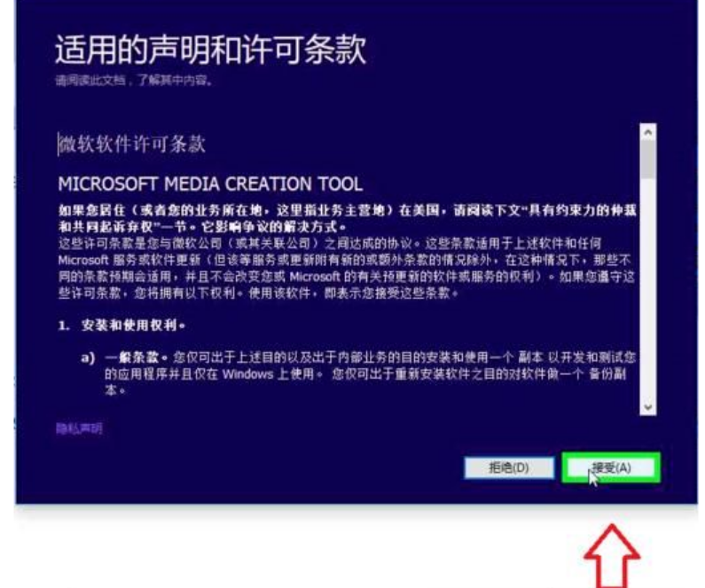Click the scrollbar down arrow
The width and height of the screenshot is (705, 588).
(x=647, y=406)
